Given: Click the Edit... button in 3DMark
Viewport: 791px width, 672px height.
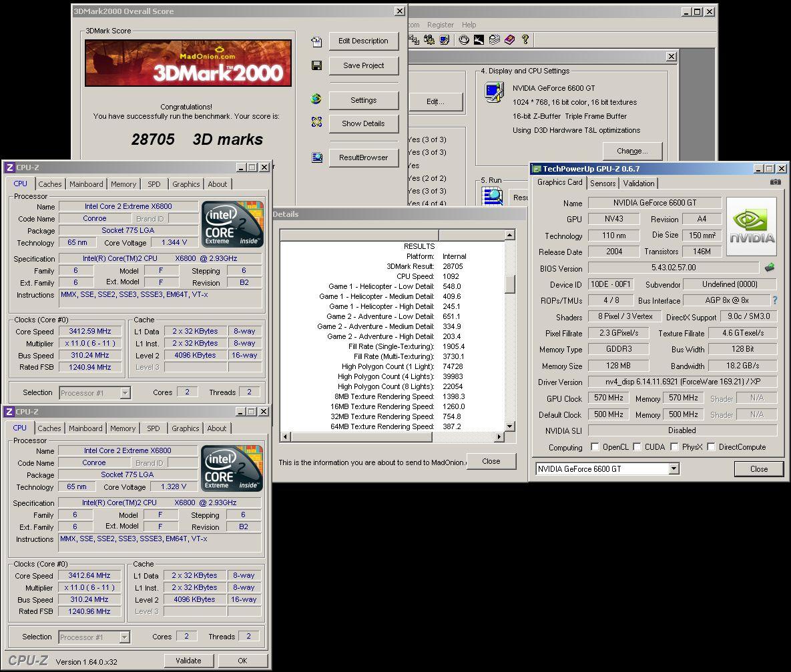Looking at the screenshot, I should [x=435, y=101].
